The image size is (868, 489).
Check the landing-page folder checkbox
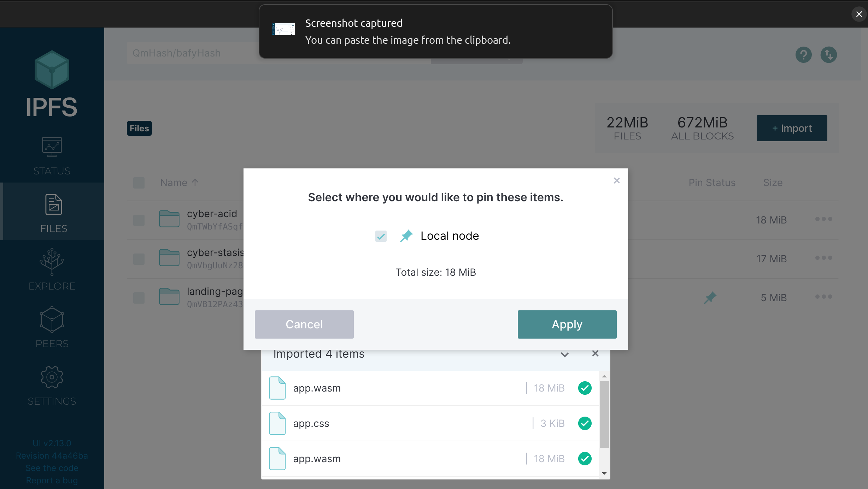tap(139, 297)
